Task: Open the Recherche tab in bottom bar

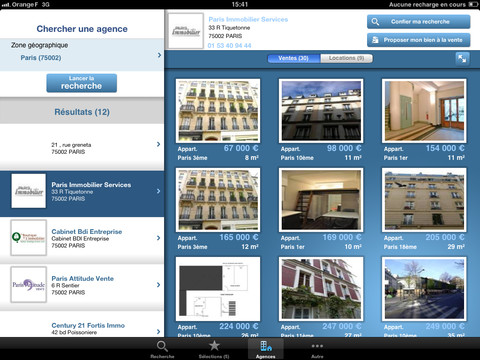Action: [x=162, y=349]
